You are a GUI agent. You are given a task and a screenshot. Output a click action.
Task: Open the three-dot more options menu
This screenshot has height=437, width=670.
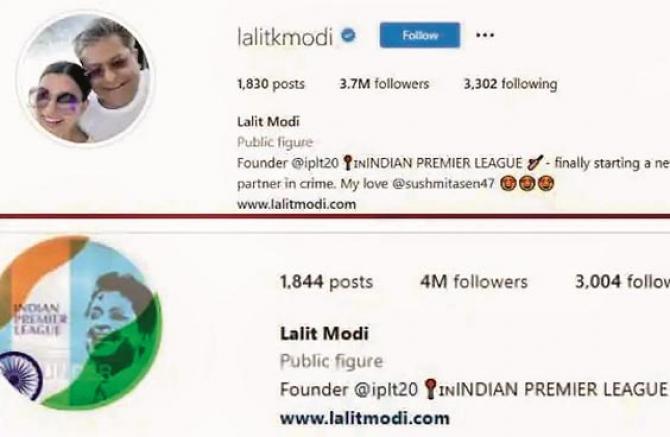click(x=485, y=35)
